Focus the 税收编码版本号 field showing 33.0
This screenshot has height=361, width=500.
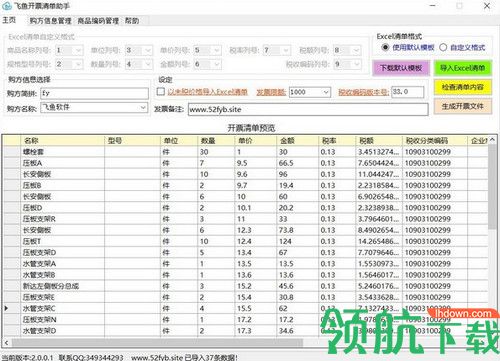pos(407,92)
